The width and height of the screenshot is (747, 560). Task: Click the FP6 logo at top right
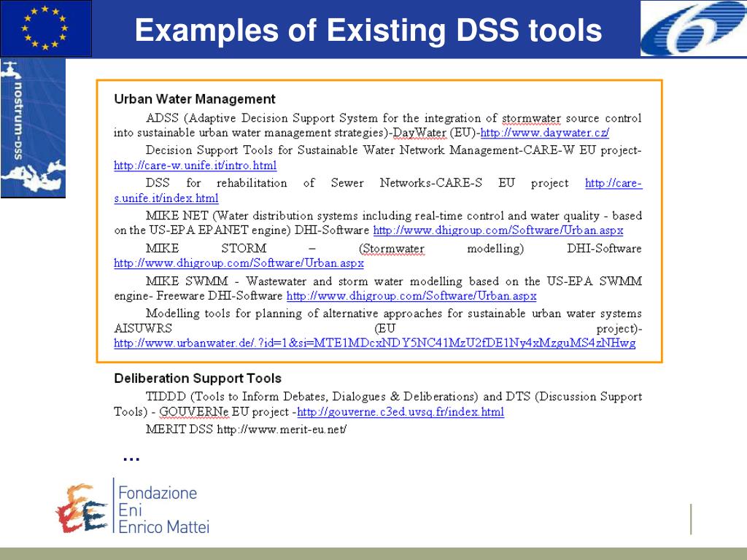point(694,28)
